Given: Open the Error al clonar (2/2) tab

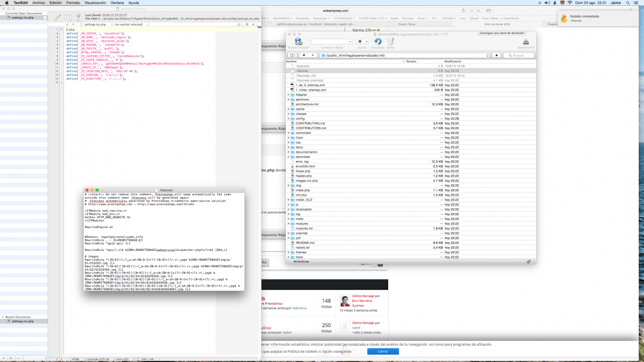Looking at the screenshot, I should pyautogui.click(x=497, y=24).
